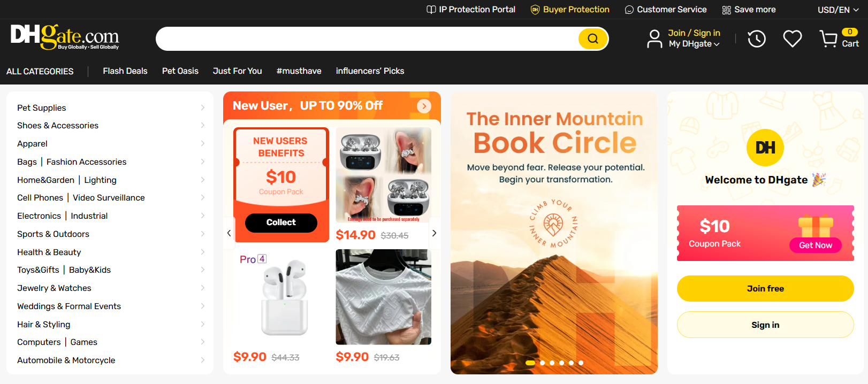Open the Pet Oasis menu item

pos(180,71)
